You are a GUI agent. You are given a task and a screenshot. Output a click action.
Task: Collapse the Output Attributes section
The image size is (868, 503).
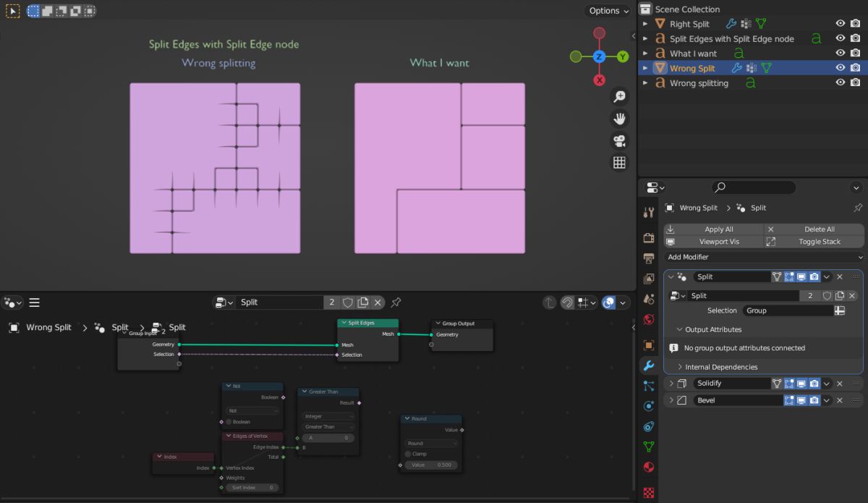[680, 329]
